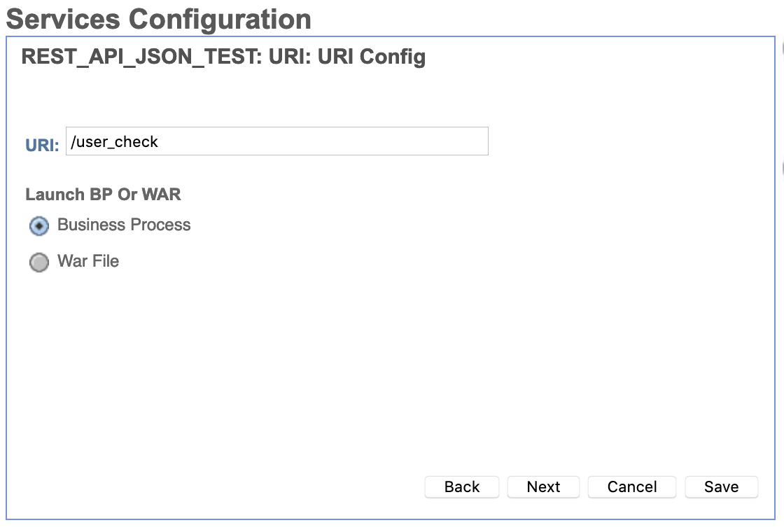Click the URI Config panel header
The width and height of the screenshot is (784, 532).
point(223,57)
